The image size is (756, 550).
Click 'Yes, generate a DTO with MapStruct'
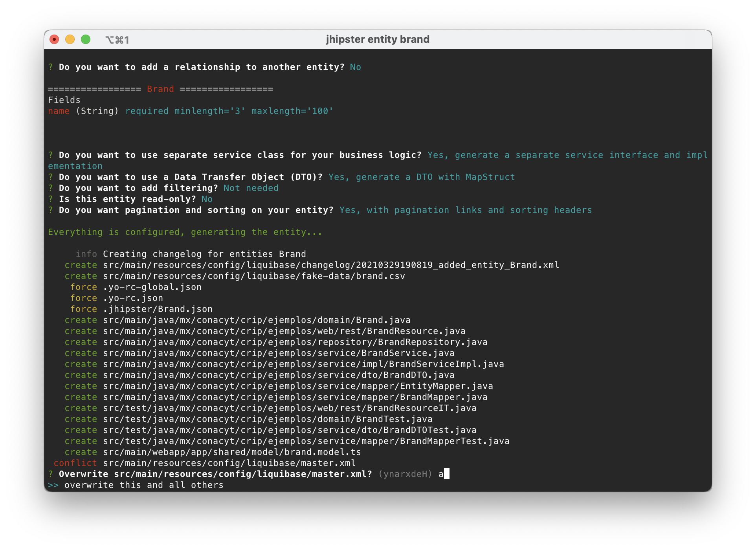tap(422, 177)
